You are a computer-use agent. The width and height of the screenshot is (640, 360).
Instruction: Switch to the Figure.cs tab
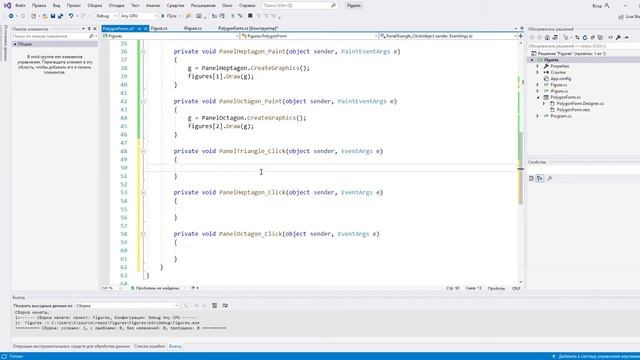click(x=159, y=29)
